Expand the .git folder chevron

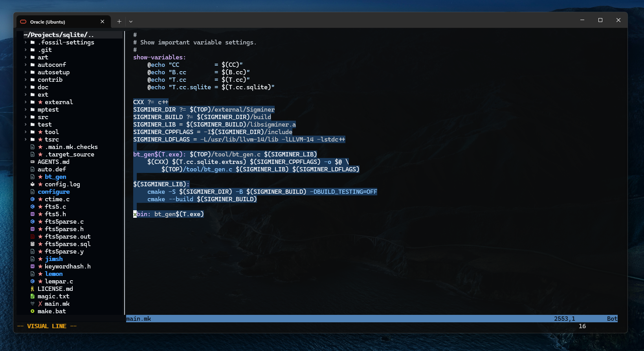click(x=26, y=50)
